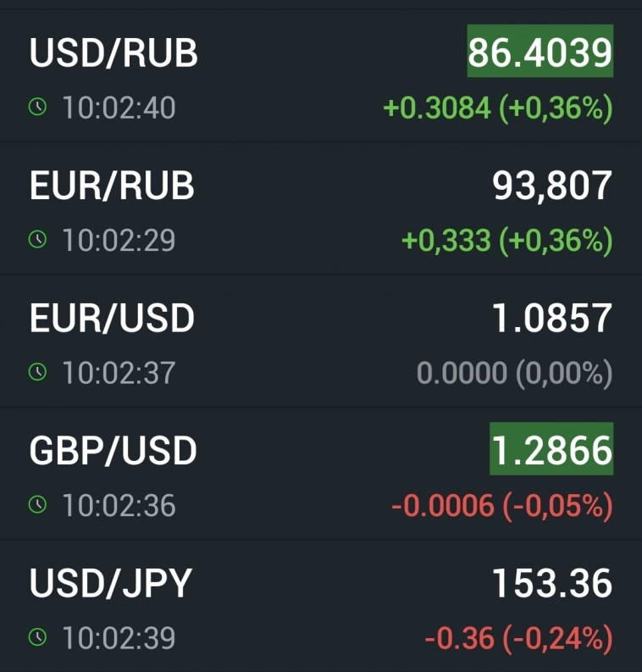
Task: Select the GBP/USD pair name
Action: pos(113,451)
